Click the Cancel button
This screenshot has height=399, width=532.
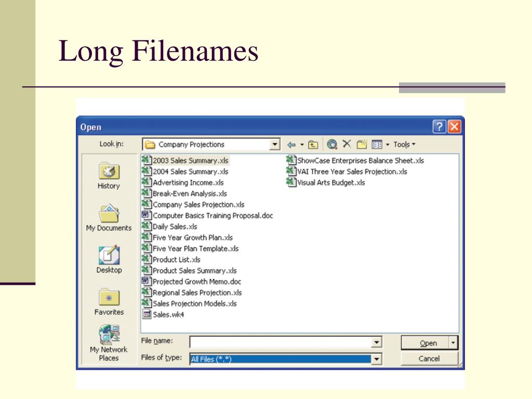429,358
